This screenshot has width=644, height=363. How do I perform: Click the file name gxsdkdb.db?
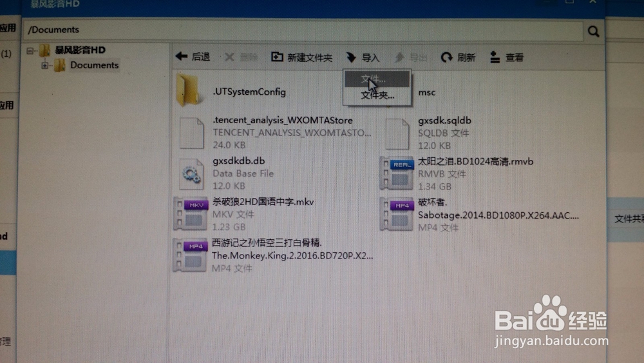(x=239, y=161)
